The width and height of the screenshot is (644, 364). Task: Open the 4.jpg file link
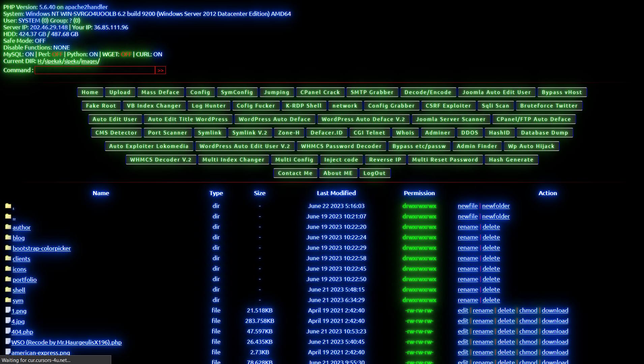point(18,322)
